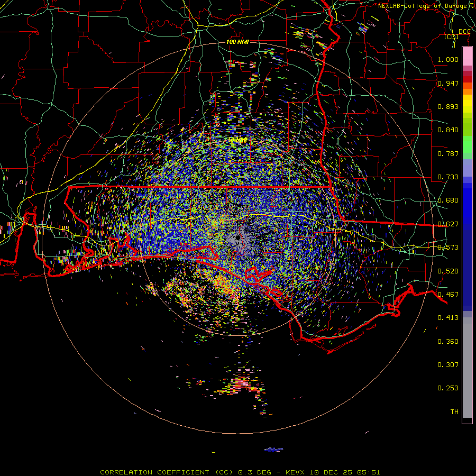Select the 0.680 legend value
The height and width of the screenshot is (476, 476).
[x=448, y=200]
